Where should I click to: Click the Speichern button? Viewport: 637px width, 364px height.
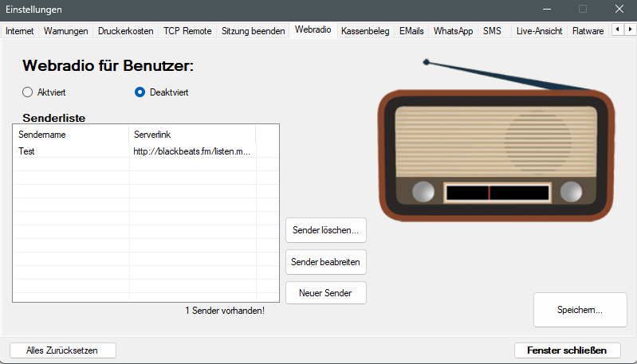tap(580, 310)
